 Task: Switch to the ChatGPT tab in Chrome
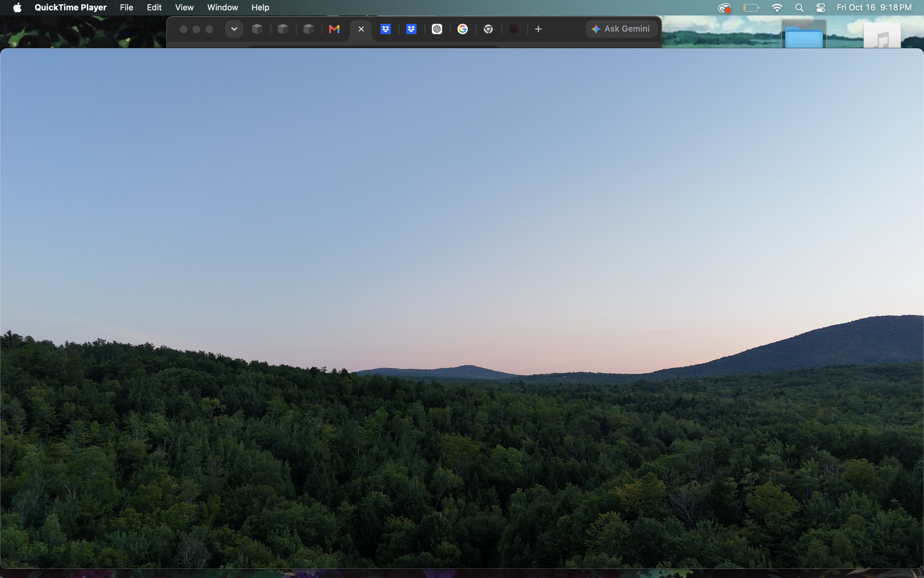click(437, 29)
